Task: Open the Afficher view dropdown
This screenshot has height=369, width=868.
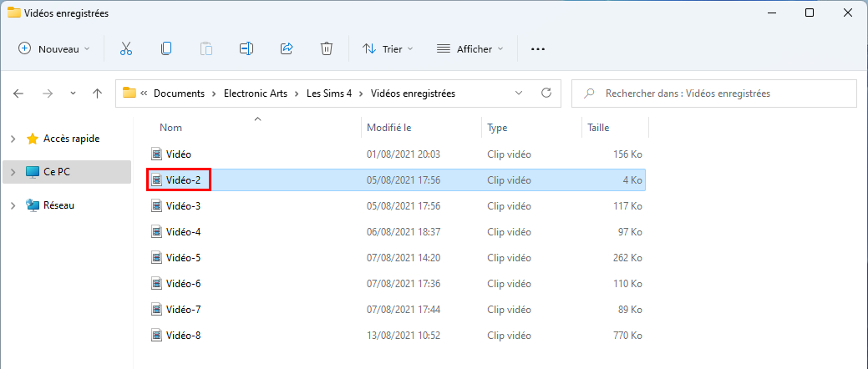Action: click(x=470, y=48)
